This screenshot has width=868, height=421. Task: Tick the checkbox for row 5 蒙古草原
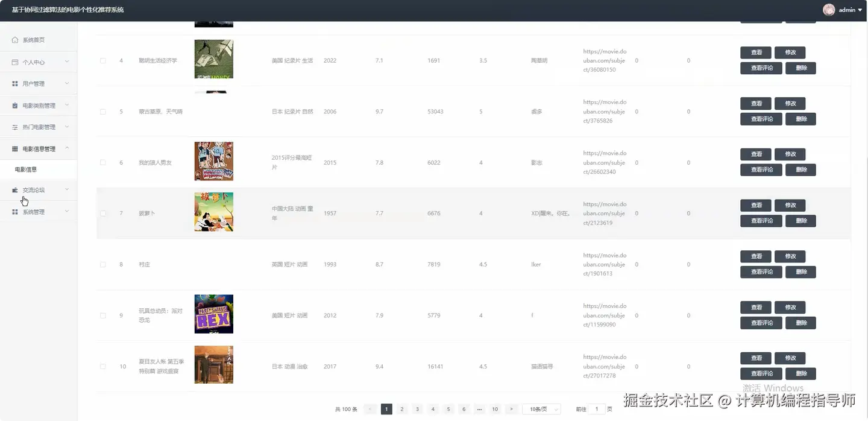[x=103, y=112]
